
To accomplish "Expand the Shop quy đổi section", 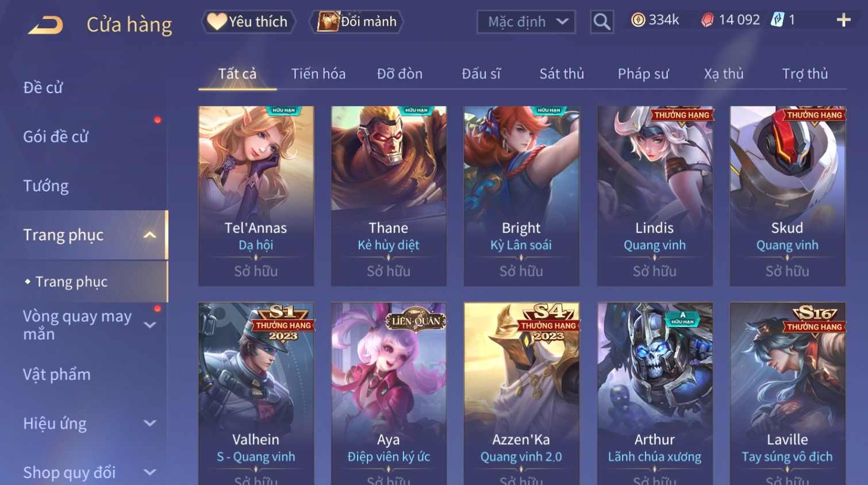I will click(x=150, y=472).
